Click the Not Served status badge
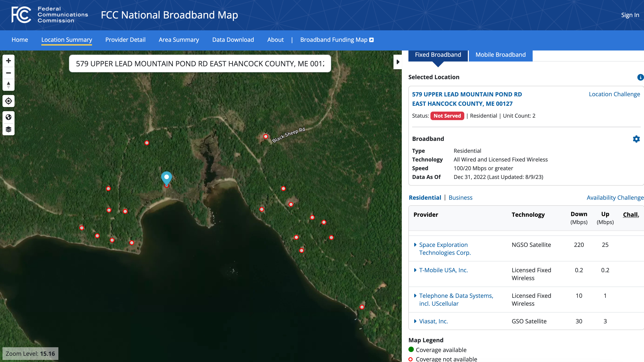 447,116
